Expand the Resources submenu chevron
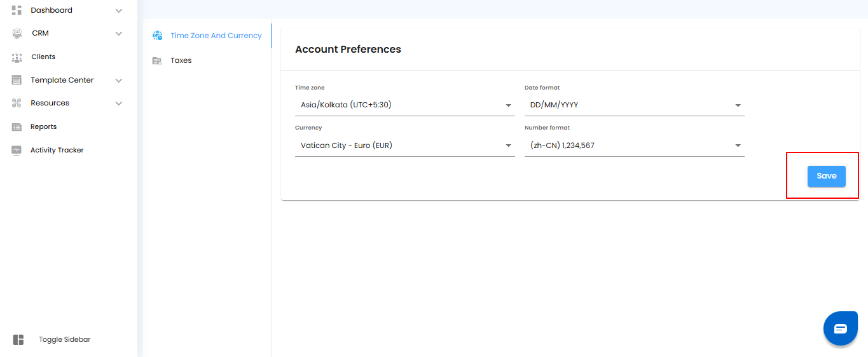This screenshot has height=357, width=868. [x=119, y=104]
